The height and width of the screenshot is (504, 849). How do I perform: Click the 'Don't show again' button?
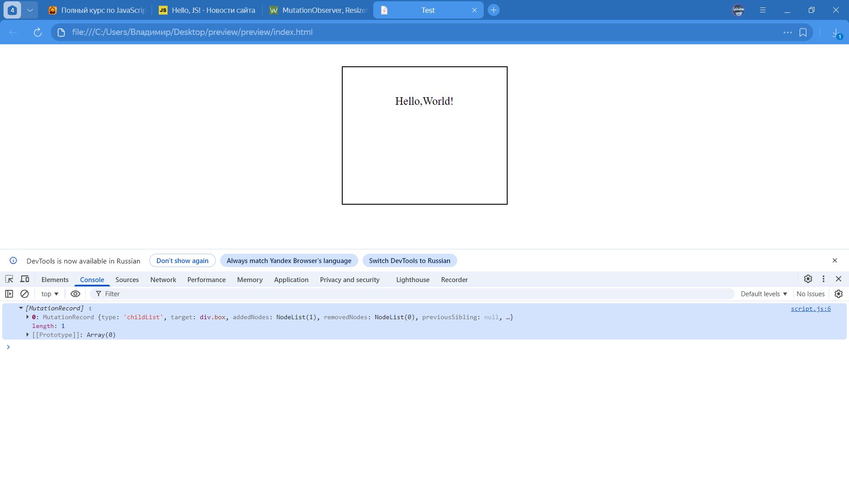[x=182, y=260]
